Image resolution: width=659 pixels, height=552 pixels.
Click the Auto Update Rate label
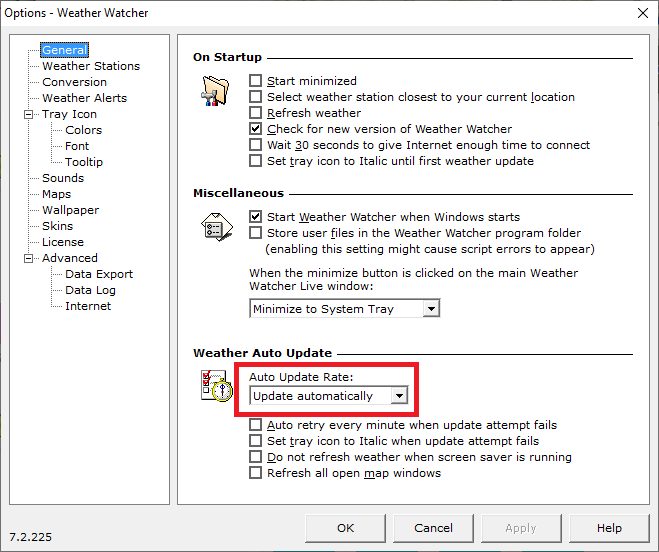[x=301, y=377]
